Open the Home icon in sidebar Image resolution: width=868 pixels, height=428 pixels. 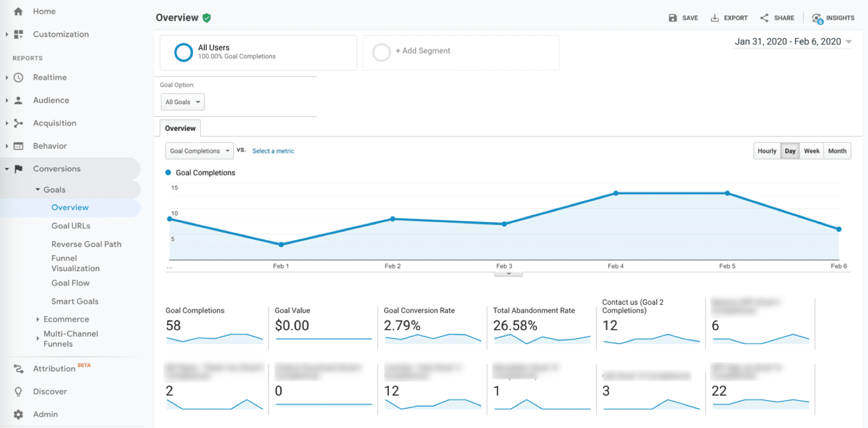[x=18, y=11]
